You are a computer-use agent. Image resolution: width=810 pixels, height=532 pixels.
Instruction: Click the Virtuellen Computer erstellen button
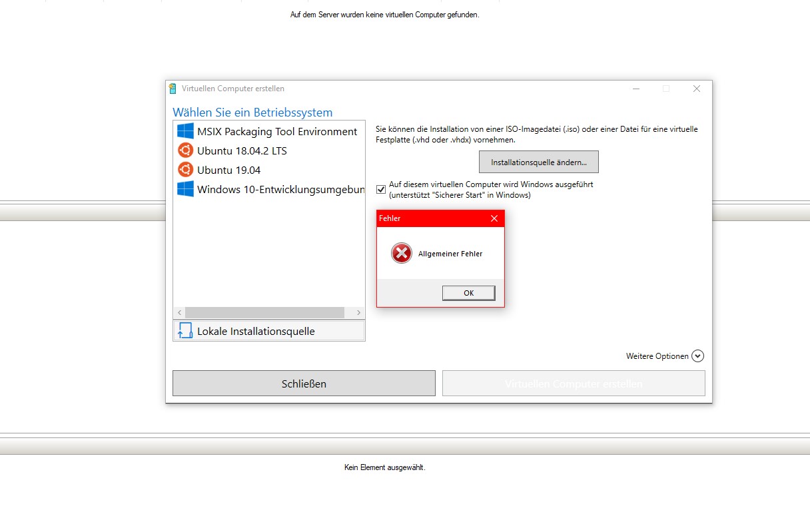click(x=574, y=384)
